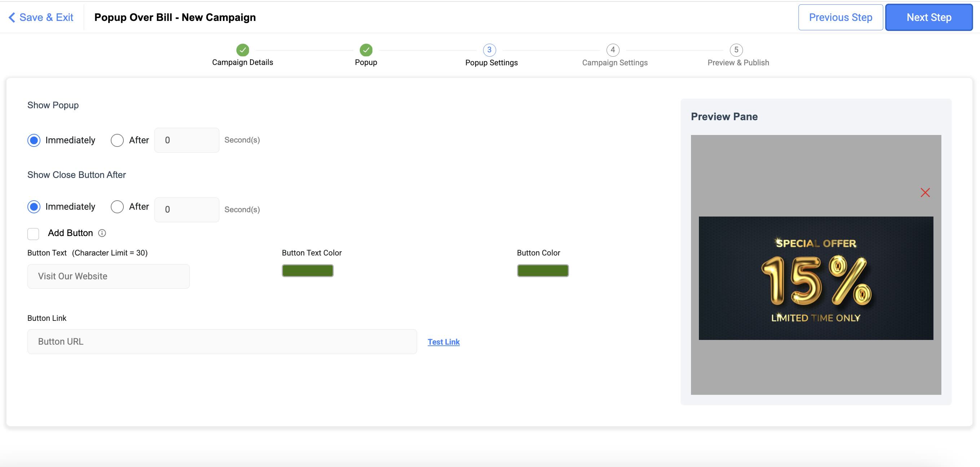Click the back arrow beside Save & Exit
Viewport: 980px width, 467px height.
[12, 17]
